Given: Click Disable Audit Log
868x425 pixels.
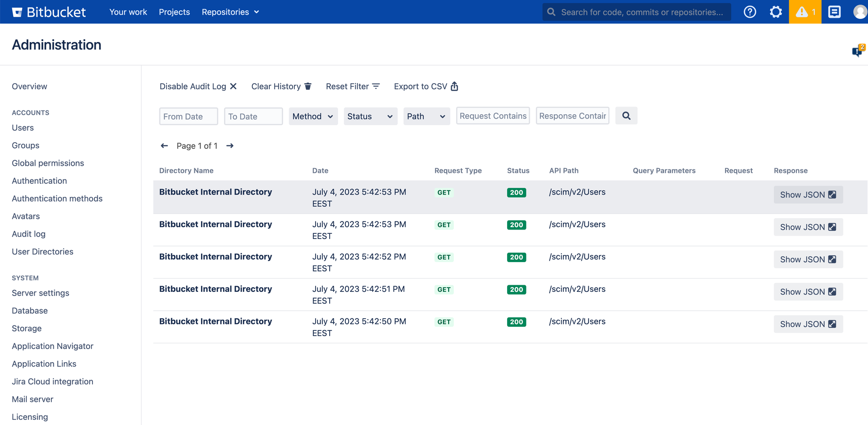Looking at the screenshot, I should (198, 86).
